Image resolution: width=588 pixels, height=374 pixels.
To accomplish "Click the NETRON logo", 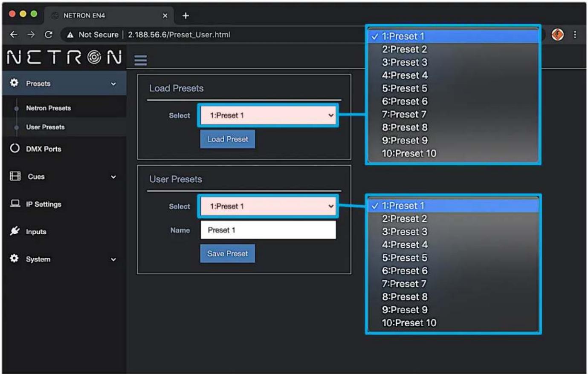I will (x=65, y=58).
